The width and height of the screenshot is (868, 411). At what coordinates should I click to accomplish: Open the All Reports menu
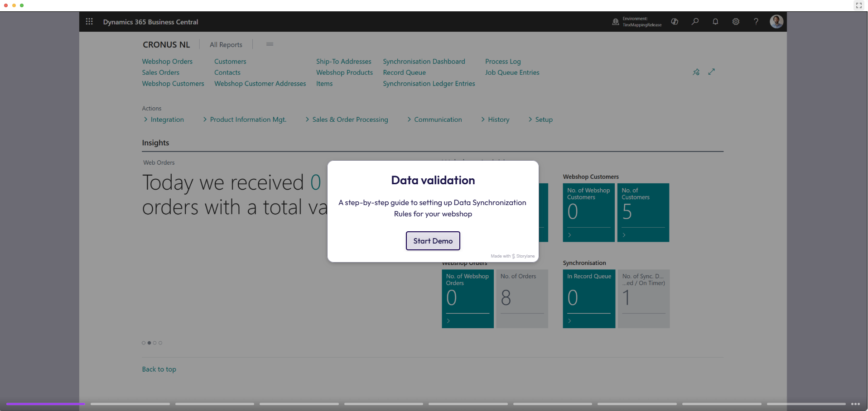tap(226, 44)
